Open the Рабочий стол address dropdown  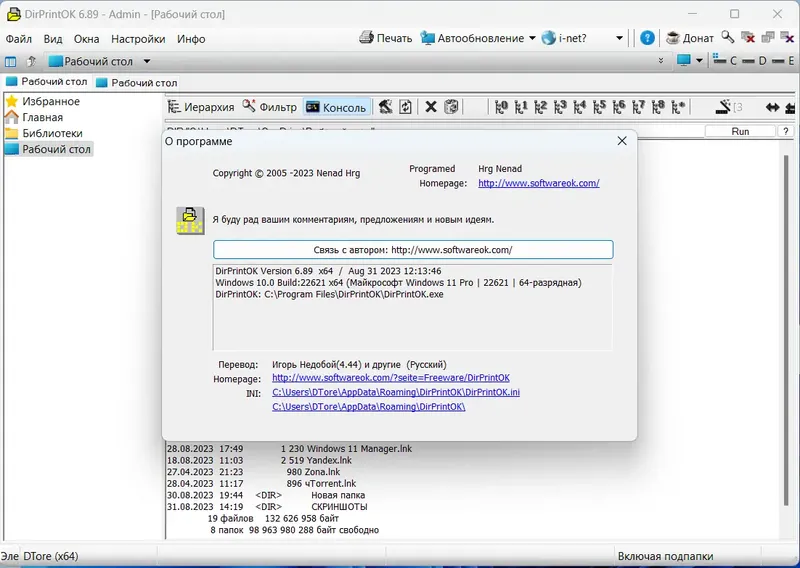pyautogui.click(x=147, y=61)
